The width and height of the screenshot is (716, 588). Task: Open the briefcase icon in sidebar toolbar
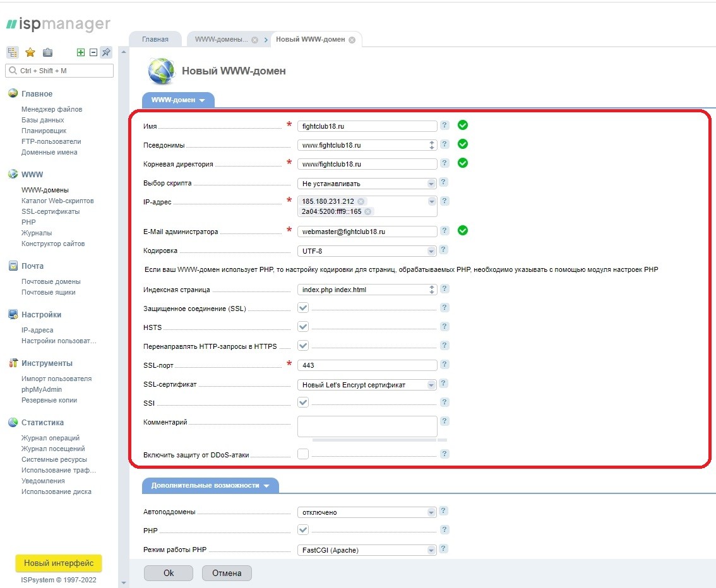click(47, 52)
